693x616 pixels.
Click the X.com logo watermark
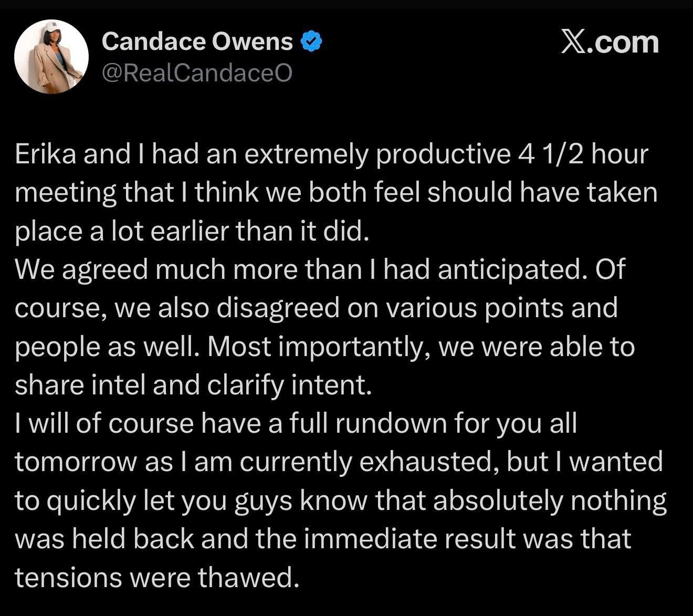click(609, 42)
